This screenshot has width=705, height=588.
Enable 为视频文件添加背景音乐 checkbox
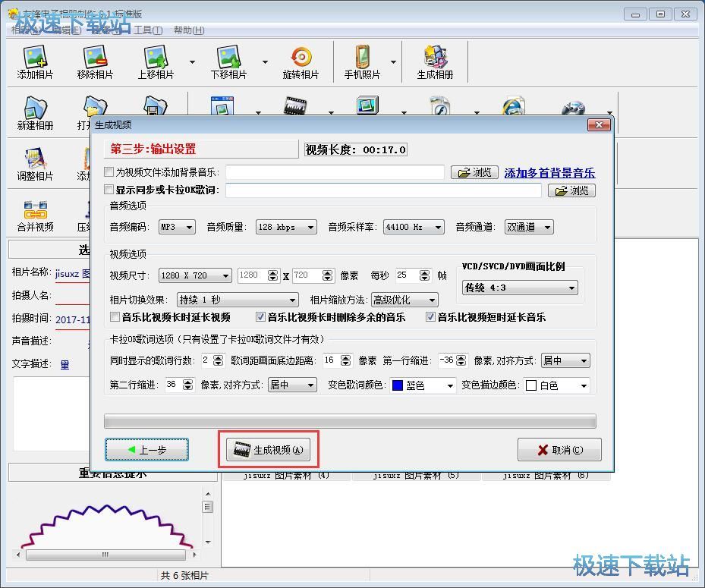tap(109, 171)
